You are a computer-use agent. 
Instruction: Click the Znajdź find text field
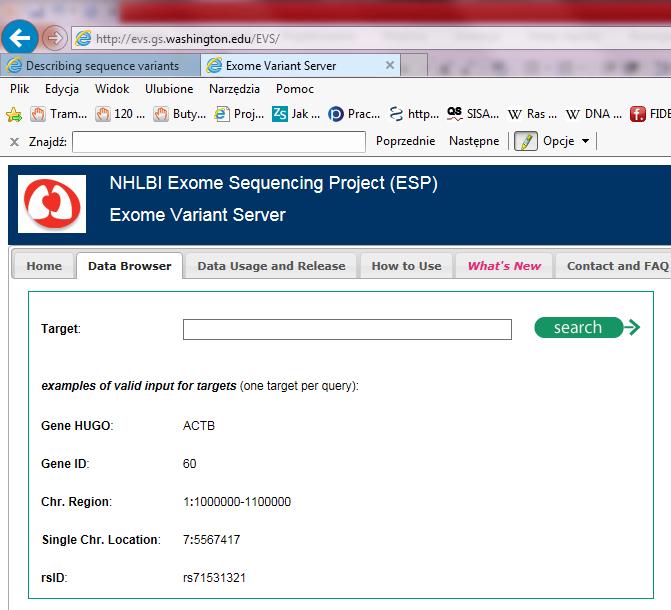pos(219,142)
